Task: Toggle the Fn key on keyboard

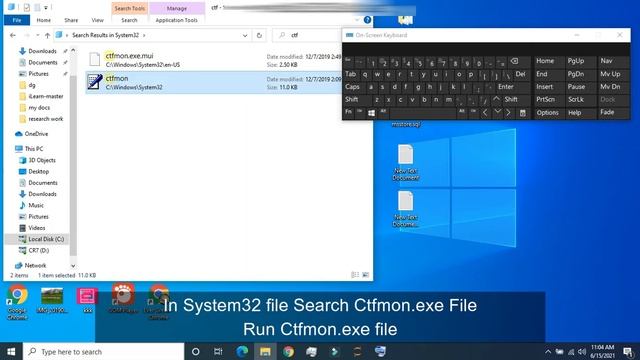Action: pyautogui.click(x=348, y=112)
